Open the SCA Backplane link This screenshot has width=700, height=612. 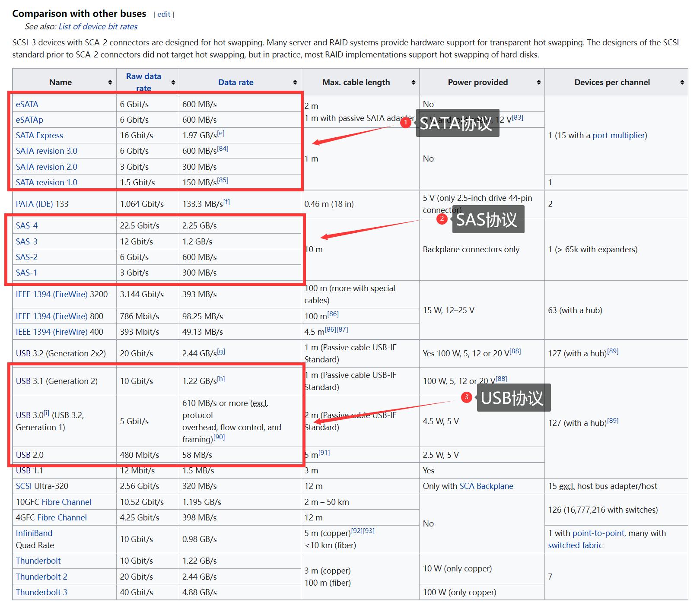[x=486, y=486]
